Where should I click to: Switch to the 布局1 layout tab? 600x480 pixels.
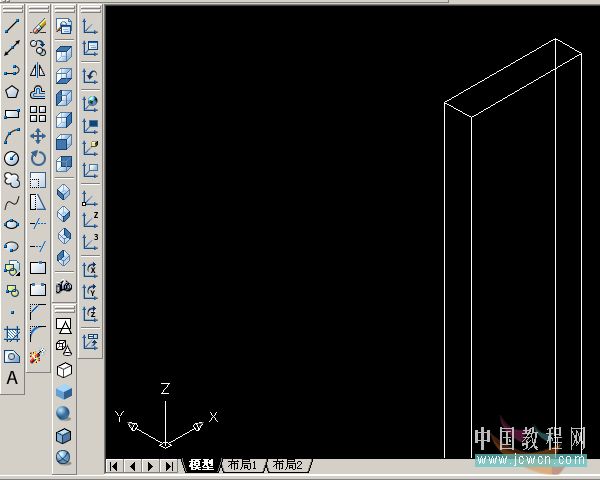tap(241, 466)
